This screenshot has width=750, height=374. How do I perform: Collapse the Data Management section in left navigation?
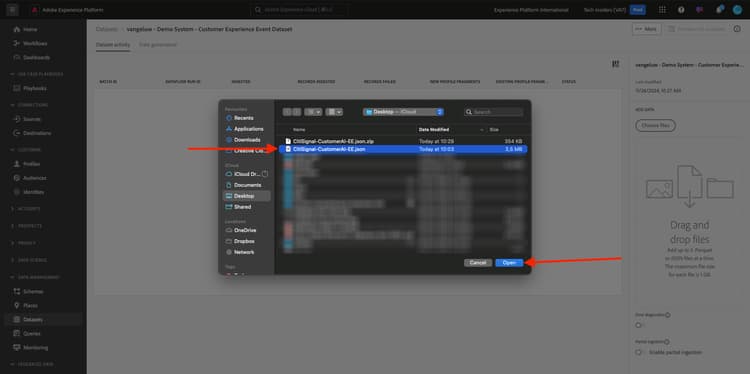tap(12, 277)
